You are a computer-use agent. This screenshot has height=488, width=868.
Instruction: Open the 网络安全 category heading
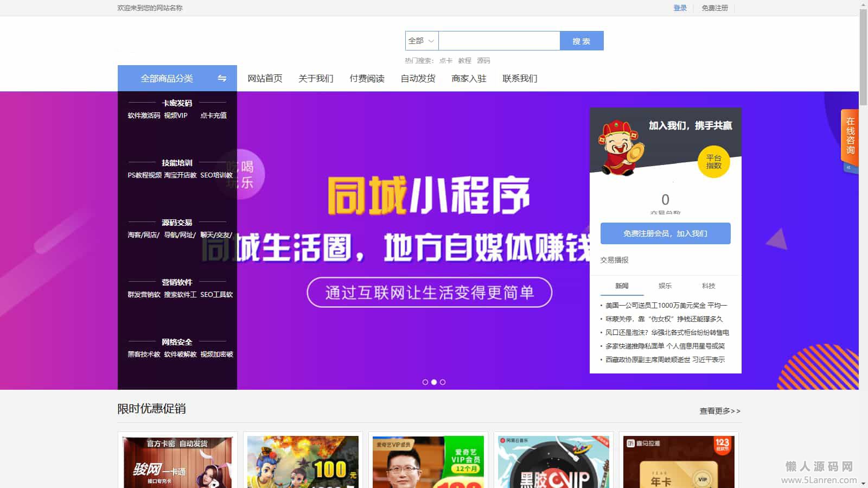[177, 341]
